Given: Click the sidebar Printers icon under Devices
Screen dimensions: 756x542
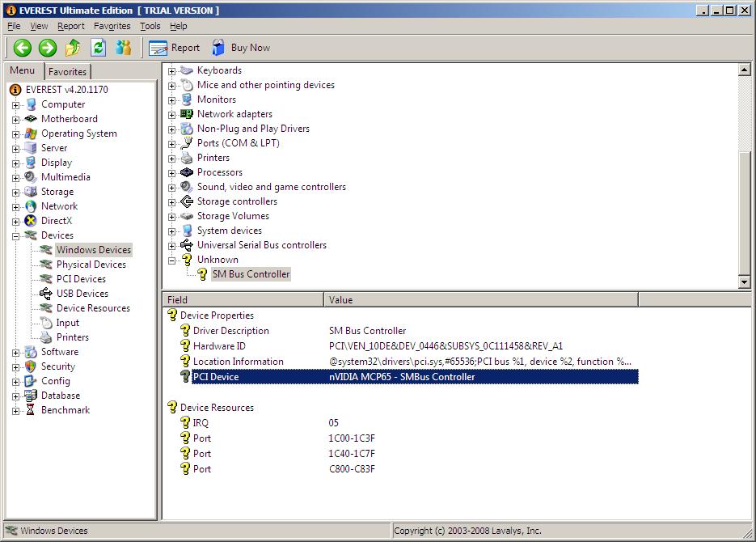Looking at the screenshot, I should [x=46, y=337].
